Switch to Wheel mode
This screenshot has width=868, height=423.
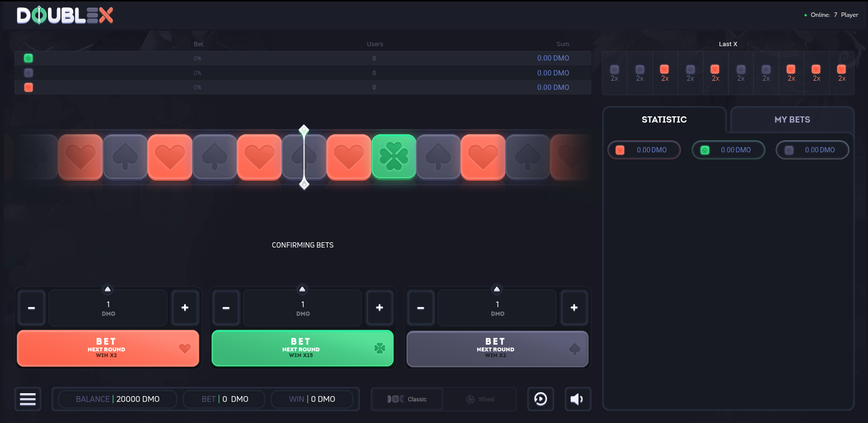click(x=480, y=399)
